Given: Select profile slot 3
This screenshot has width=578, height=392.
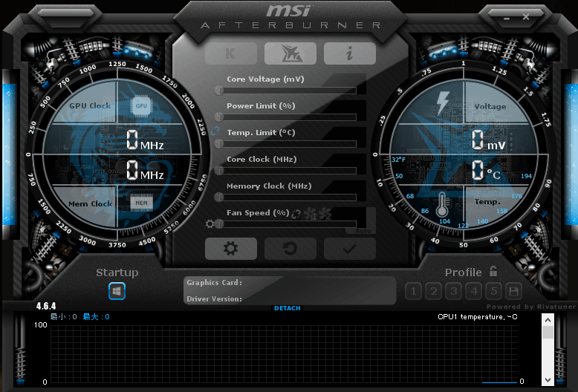Looking at the screenshot, I should click(x=454, y=292).
